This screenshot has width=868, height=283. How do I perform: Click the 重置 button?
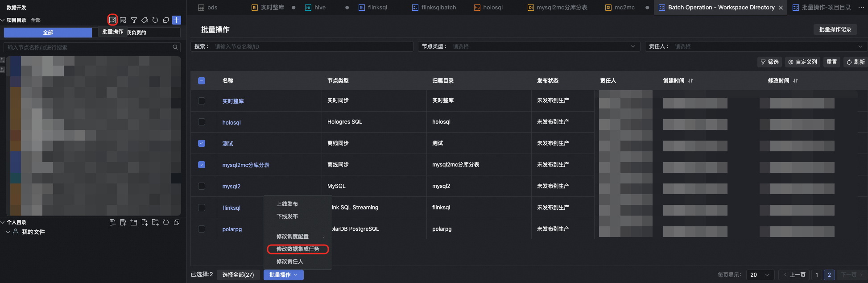(x=832, y=62)
